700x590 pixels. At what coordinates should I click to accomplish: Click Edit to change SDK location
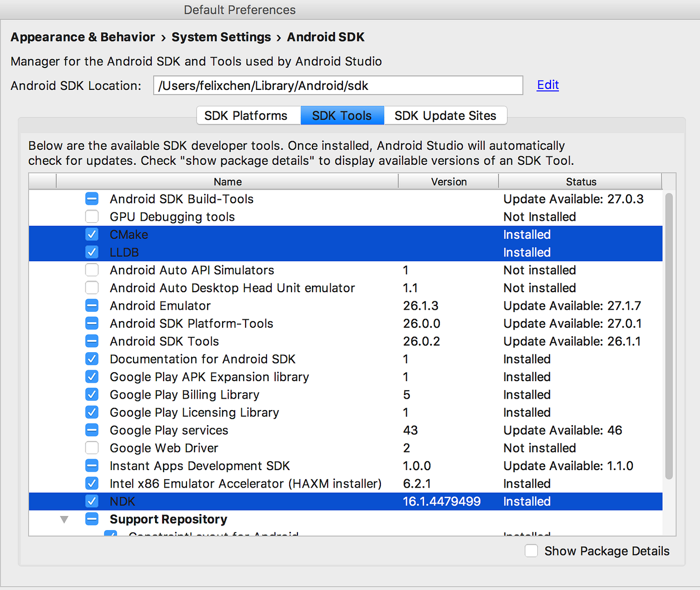click(547, 85)
